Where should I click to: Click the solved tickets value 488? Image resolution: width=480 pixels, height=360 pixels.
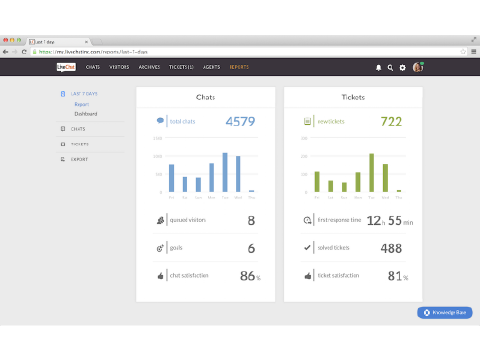pos(391,248)
